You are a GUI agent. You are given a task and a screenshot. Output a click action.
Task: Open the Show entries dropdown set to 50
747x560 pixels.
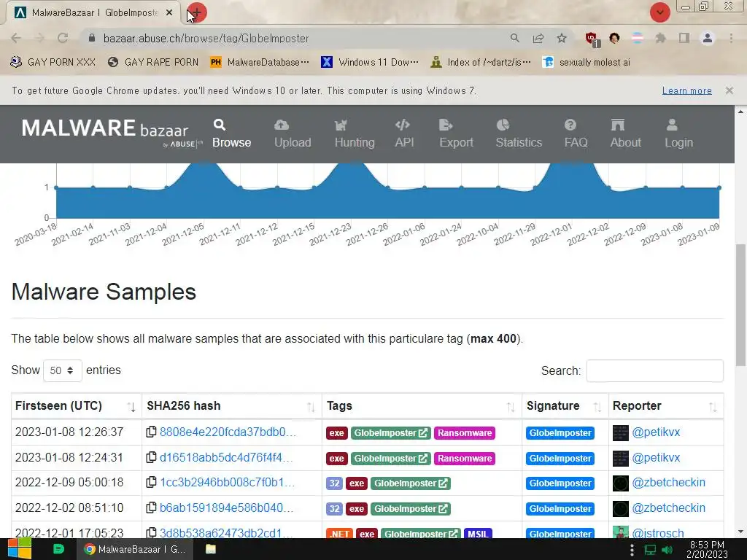tap(63, 370)
